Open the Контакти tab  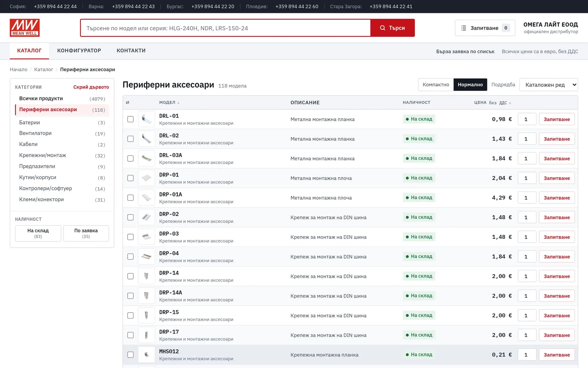click(131, 51)
